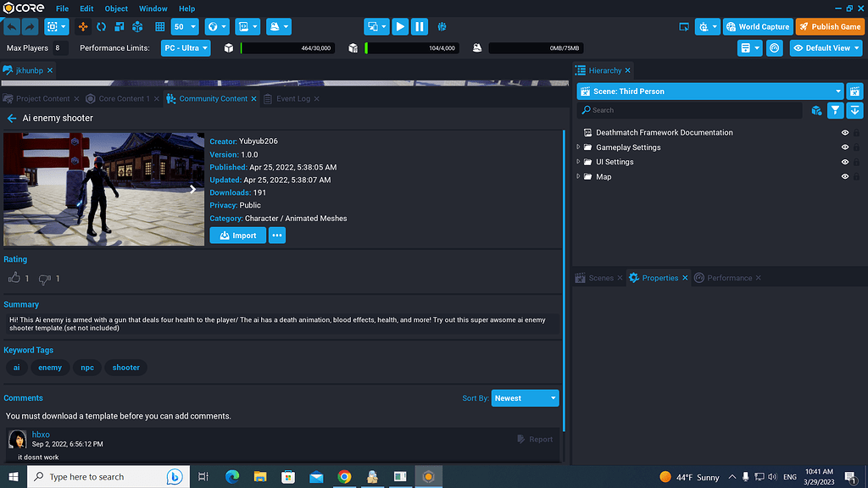Report the hbxo comment
Image resolution: width=868 pixels, height=488 pixels.
coord(535,440)
